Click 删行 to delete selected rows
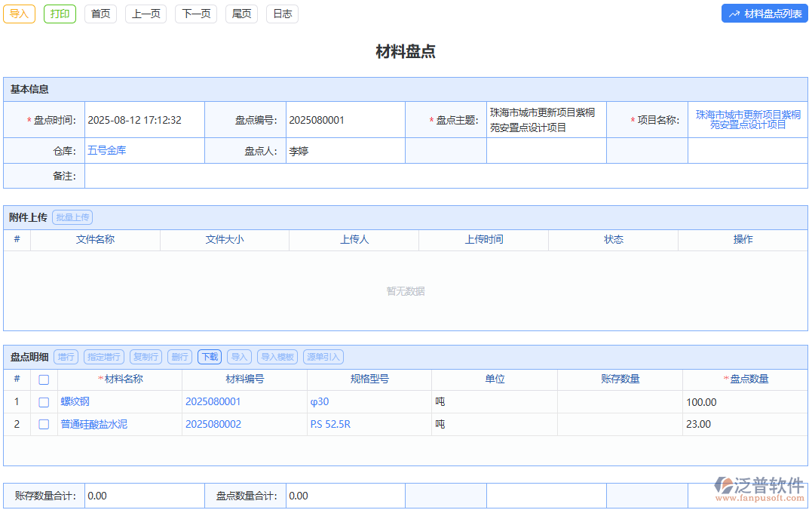 click(179, 356)
